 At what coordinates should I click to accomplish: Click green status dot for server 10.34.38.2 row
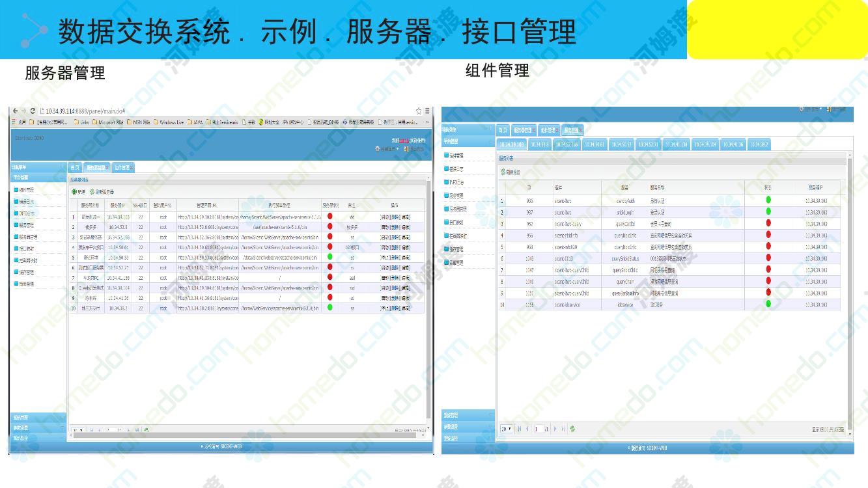click(x=329, y=308)
